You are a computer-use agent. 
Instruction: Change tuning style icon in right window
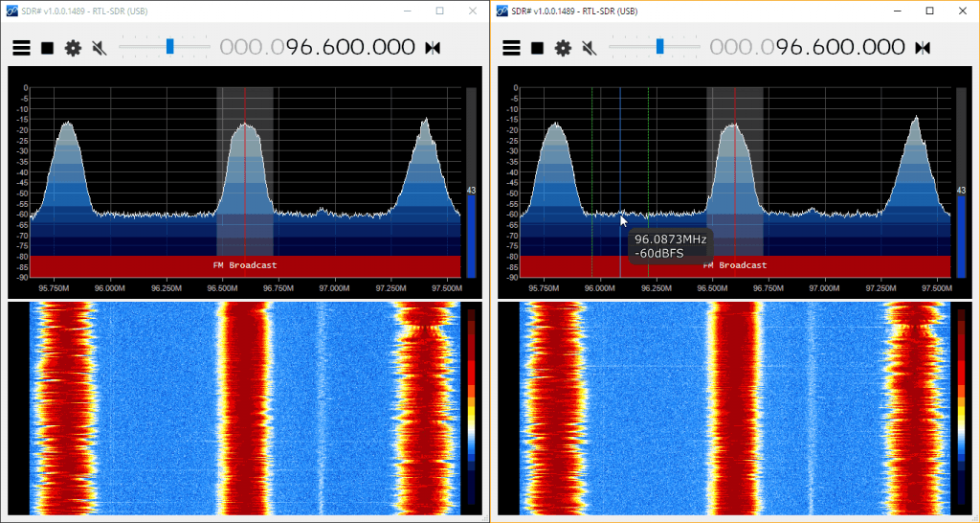(923, 48)
